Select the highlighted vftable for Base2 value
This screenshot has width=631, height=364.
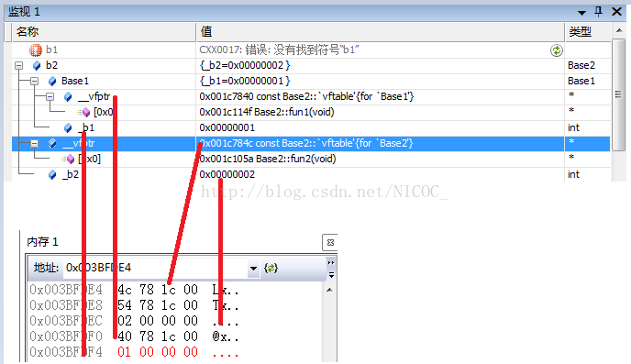pos(306,144)
